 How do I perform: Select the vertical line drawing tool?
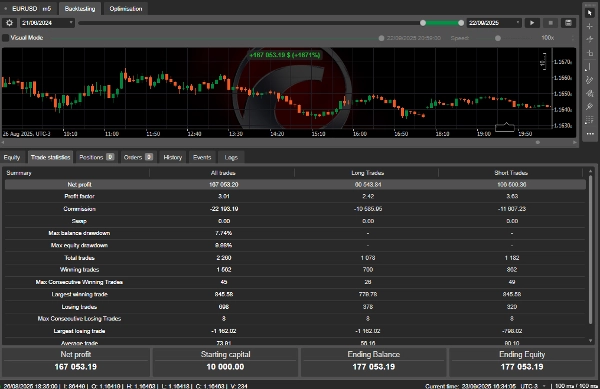click(590, 67)
